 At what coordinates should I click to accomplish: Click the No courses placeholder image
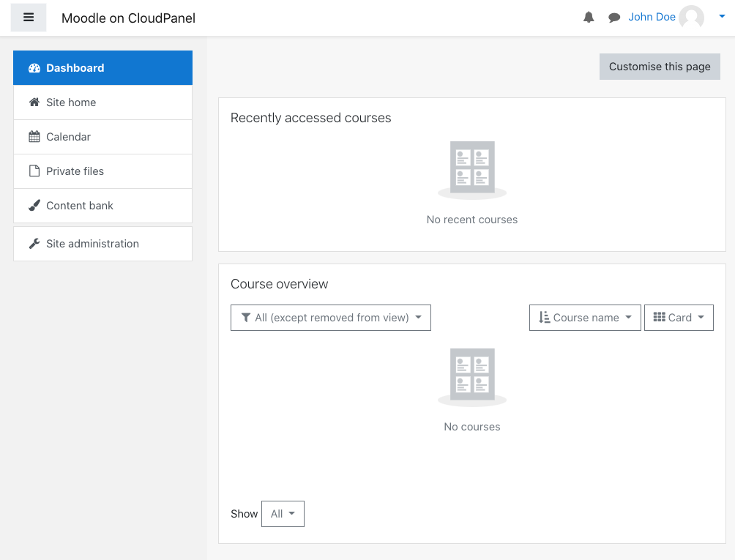click(x=472, y=377)
